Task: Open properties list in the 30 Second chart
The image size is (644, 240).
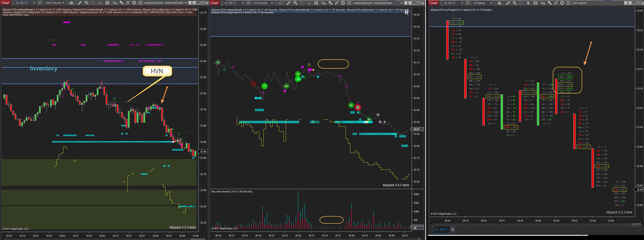Action: (x=349, y=3)
